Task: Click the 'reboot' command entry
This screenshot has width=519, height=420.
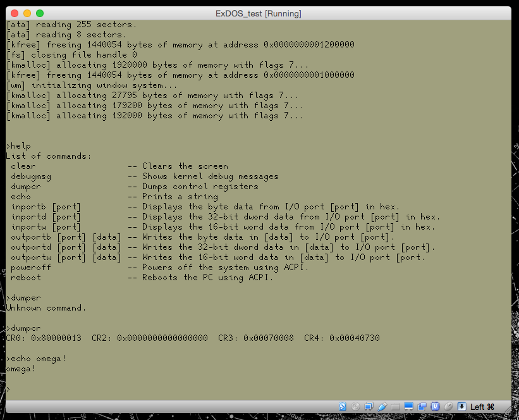Action: click(x=26, y=278)
